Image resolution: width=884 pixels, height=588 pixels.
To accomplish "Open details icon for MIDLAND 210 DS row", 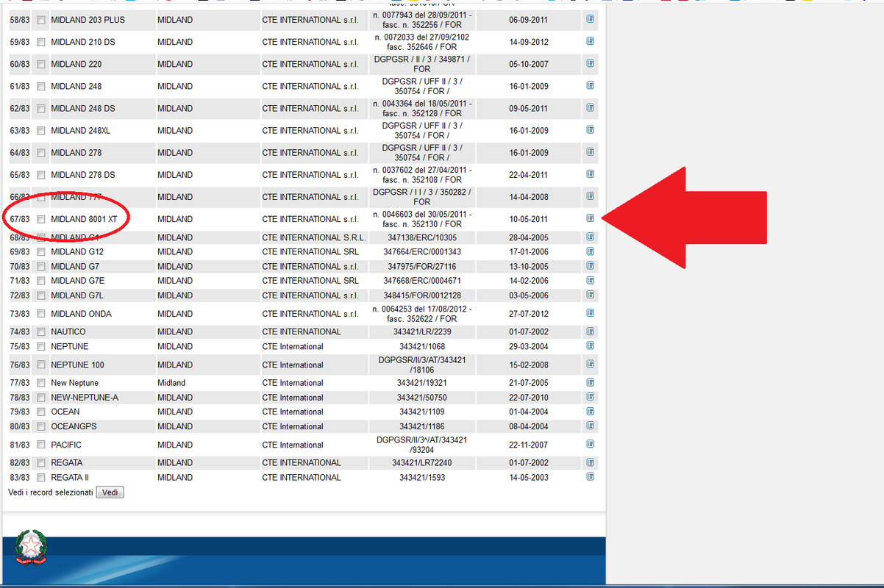I will [590, 41].
